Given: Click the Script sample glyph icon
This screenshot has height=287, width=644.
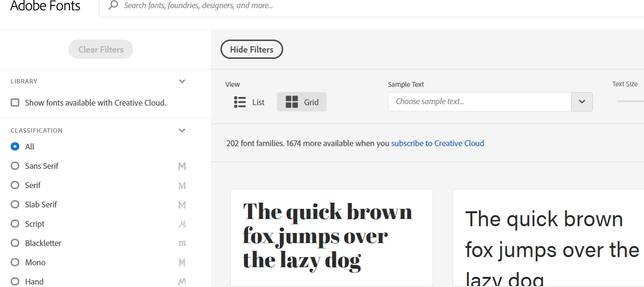Looking at the screenshot, I should (x=182, y=224).
